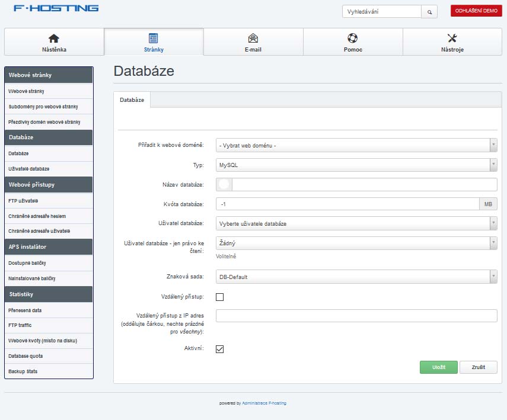Click the E-mail envelope icon
Image resolution: width=507 pixels, height=420 pixels.
(253, 38)
